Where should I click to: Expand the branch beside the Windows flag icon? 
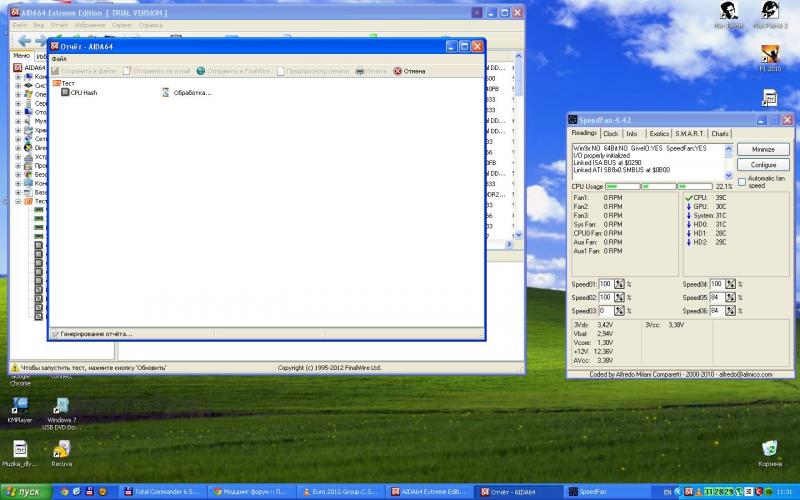pos(18,94)
